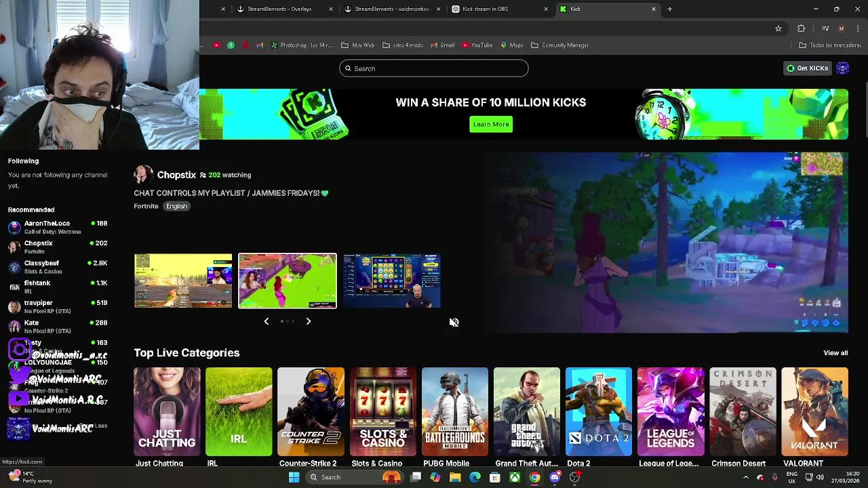Open OBS Studio from the taskbar
The image size is (868, 488).
(x=574, y=477)
